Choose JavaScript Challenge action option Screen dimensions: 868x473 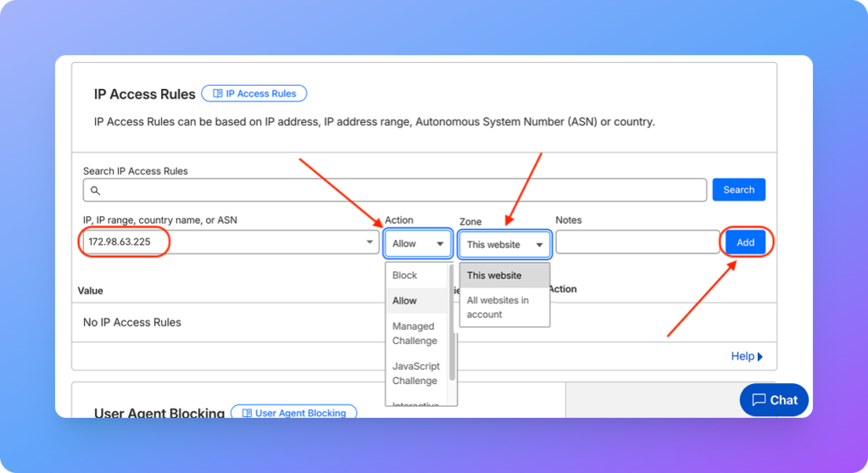[x=415, y=374]
